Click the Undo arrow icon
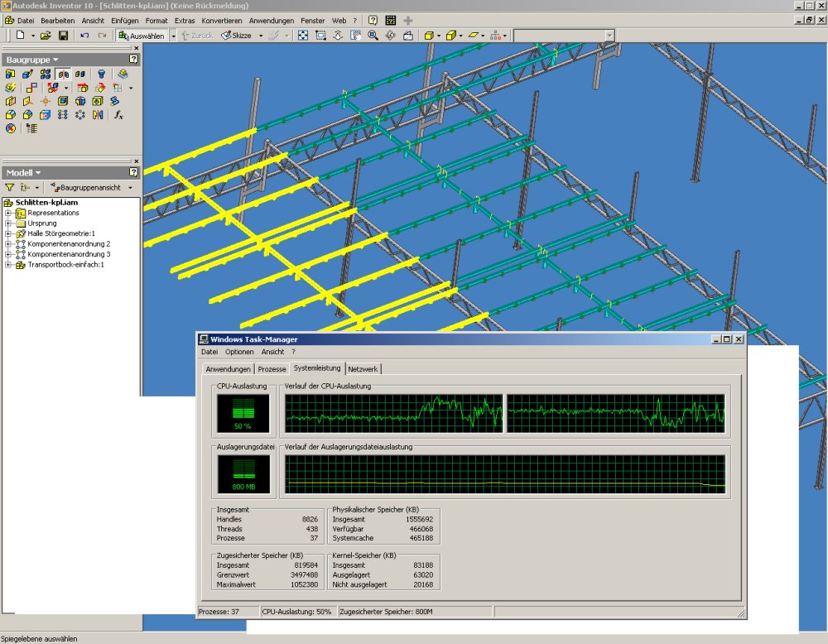 coord(84,36)
